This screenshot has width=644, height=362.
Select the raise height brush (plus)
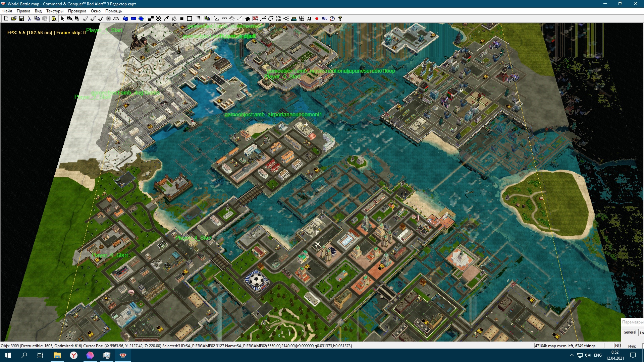click(93, 19)
